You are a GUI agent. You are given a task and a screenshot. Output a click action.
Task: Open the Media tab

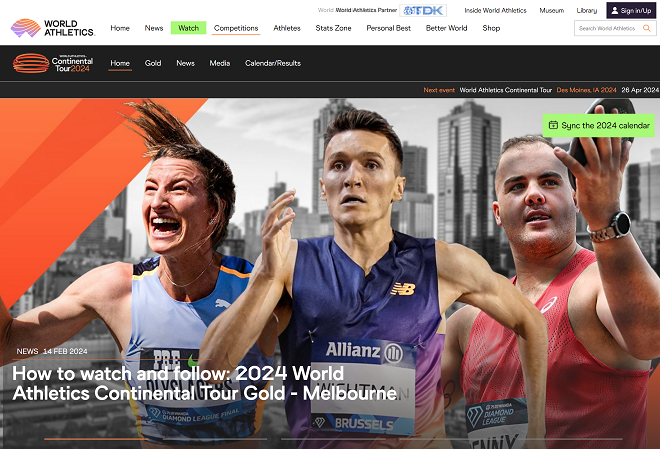(x=220, y=63)
